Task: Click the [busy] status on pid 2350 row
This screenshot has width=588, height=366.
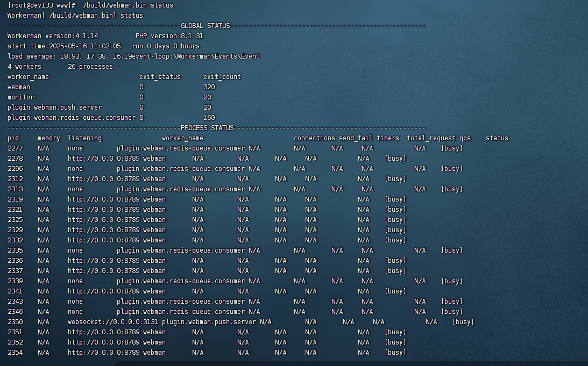Action: [x=463, y=322]
